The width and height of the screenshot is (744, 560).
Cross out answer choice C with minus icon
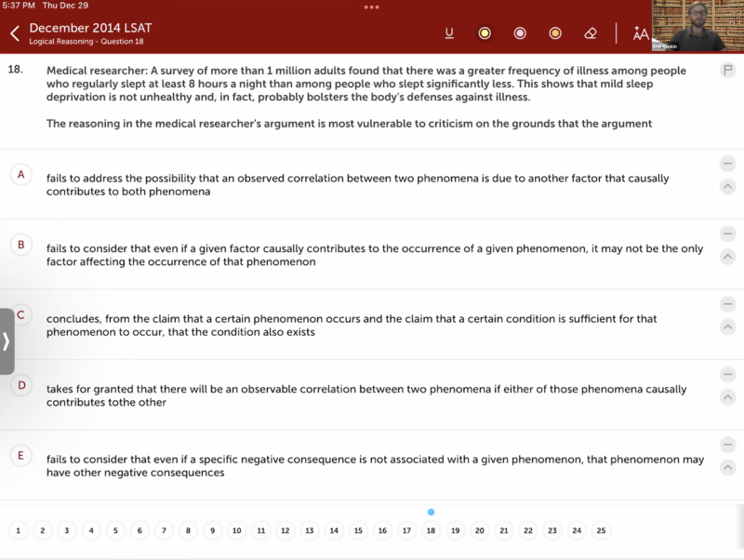click(727, 304)
